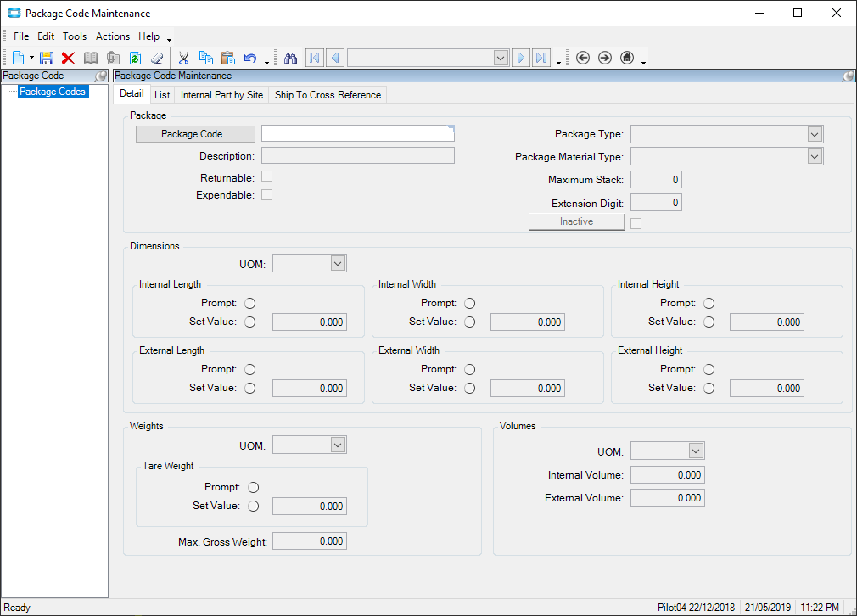This screenshot has width=857, height=616.
Task: Click the Home icon in toolbar
Action: tap(627, 58)
